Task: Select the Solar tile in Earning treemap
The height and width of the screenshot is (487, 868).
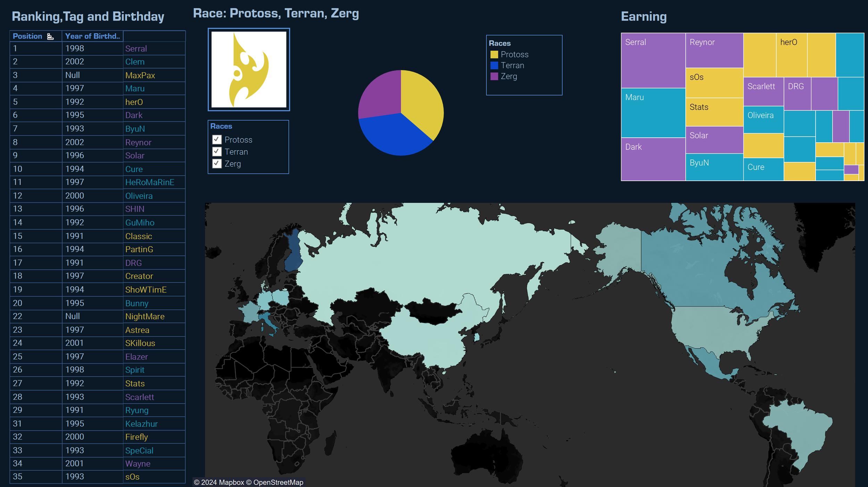Action: 714,140
